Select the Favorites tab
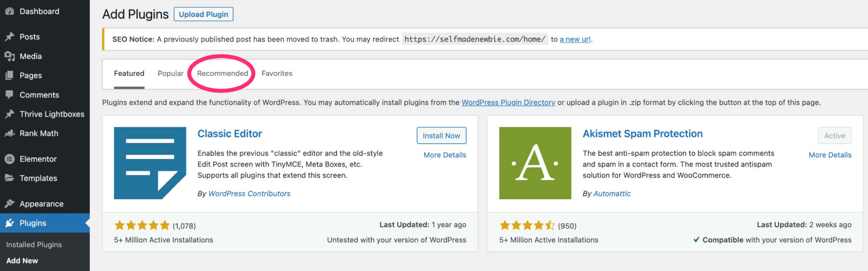The image size is (868, 271). pyautogui.click(x=277, y=73)
